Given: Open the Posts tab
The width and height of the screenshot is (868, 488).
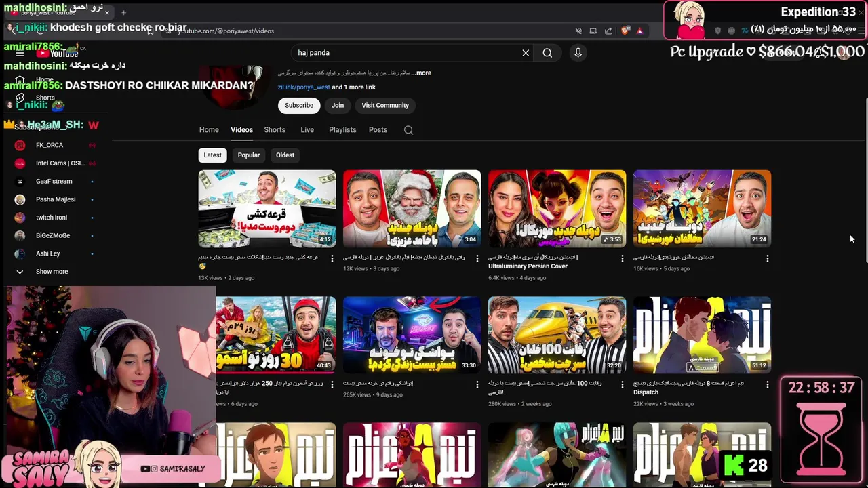Looking at the screenshot, I should tap(378, 130).
